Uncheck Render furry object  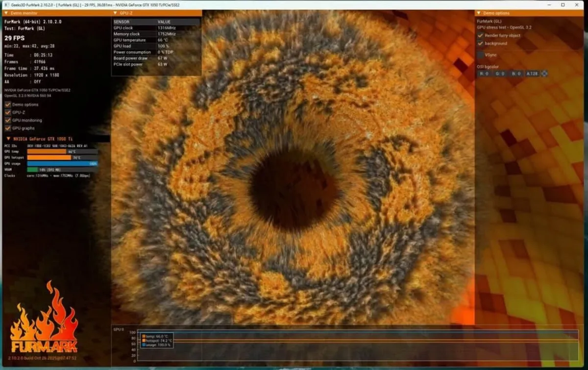coord(481,36)
